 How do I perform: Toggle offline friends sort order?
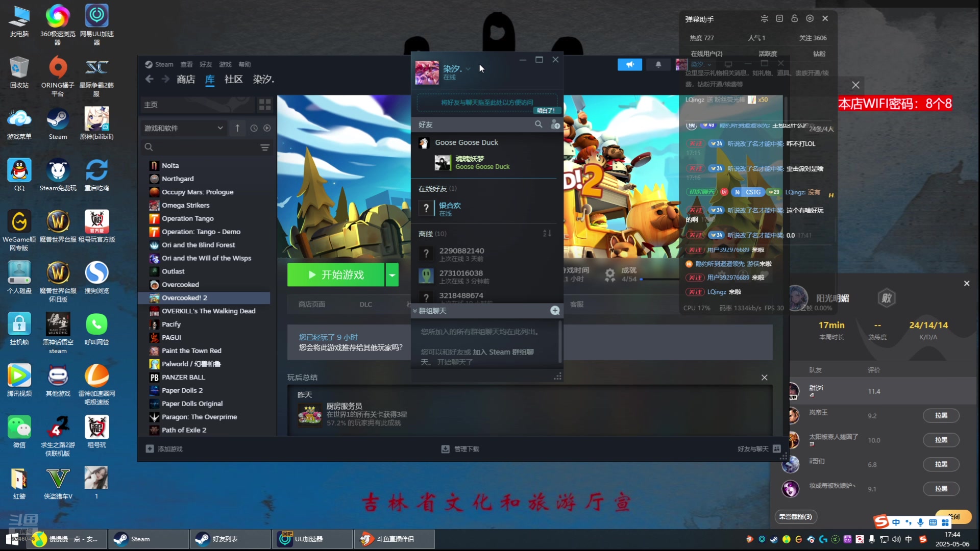point(547,234)
